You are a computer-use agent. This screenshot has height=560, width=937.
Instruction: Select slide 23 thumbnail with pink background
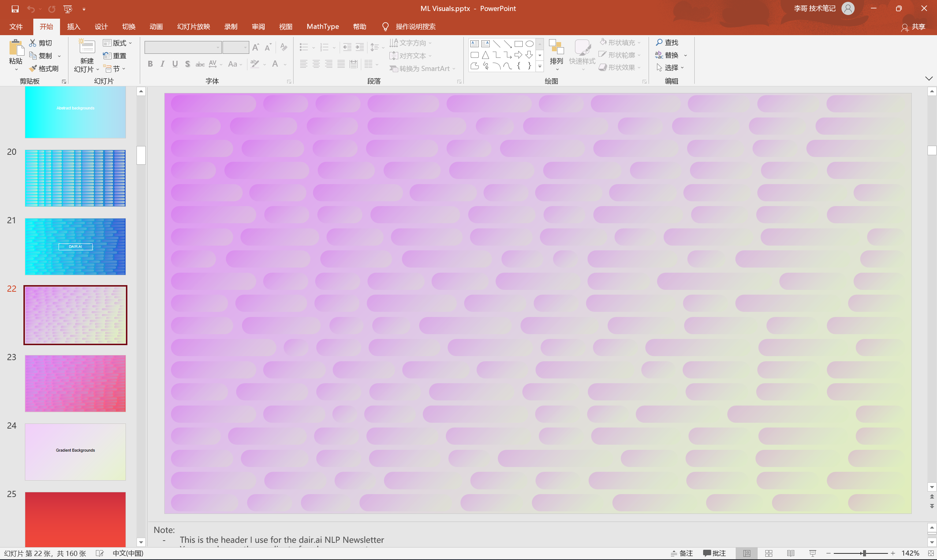[75, 383]
